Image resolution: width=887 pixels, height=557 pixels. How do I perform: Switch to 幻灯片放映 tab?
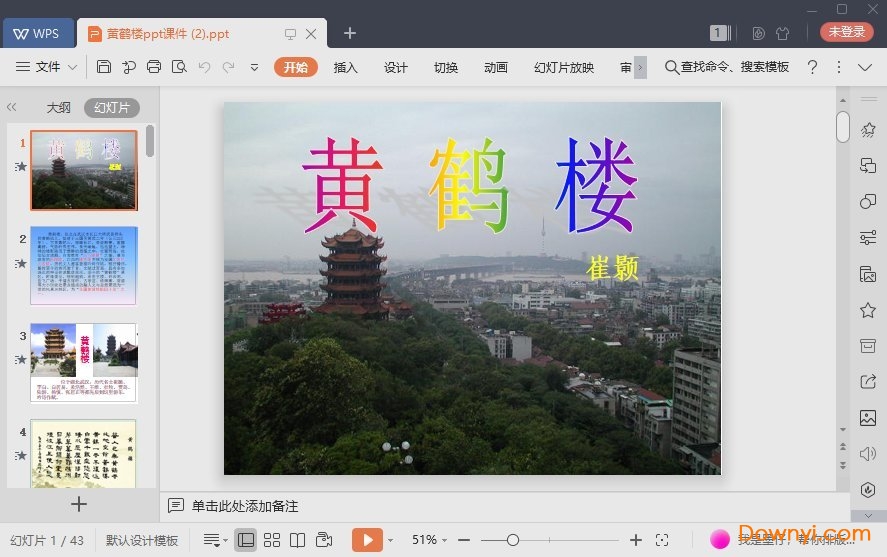[564, 67]
